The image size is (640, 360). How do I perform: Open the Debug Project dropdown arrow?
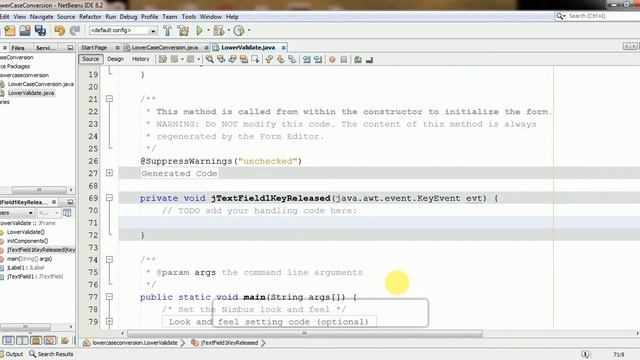tap(229, 31)
